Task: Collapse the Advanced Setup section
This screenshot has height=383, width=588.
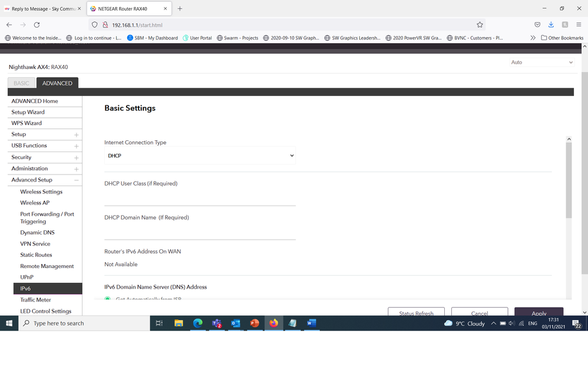Action: (x=76, y=180)
